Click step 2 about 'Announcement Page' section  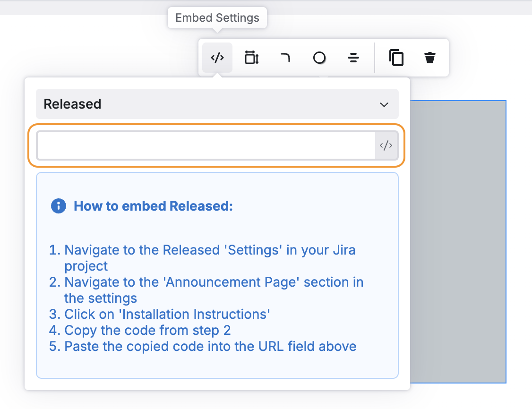click(x=214, y=290)
